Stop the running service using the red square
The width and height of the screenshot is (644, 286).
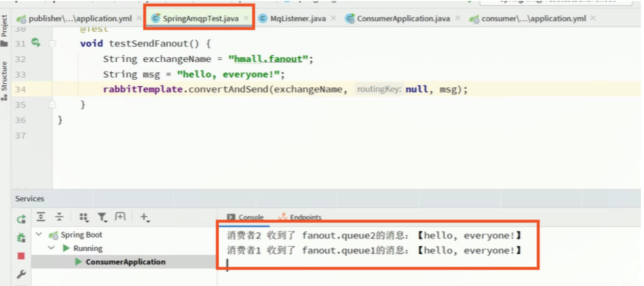pos(21,255)
